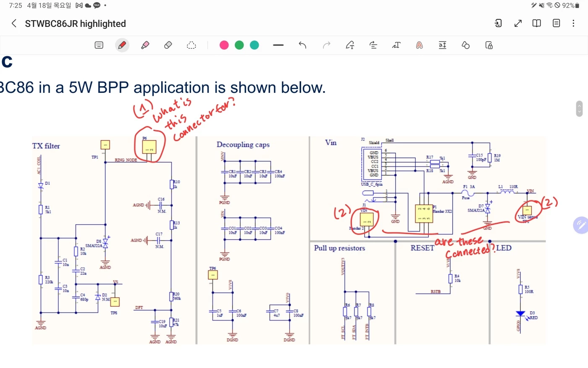Viewport: 588px width, 368px height.
Task: Grab the vertical scroll handle
Action: 580,109
